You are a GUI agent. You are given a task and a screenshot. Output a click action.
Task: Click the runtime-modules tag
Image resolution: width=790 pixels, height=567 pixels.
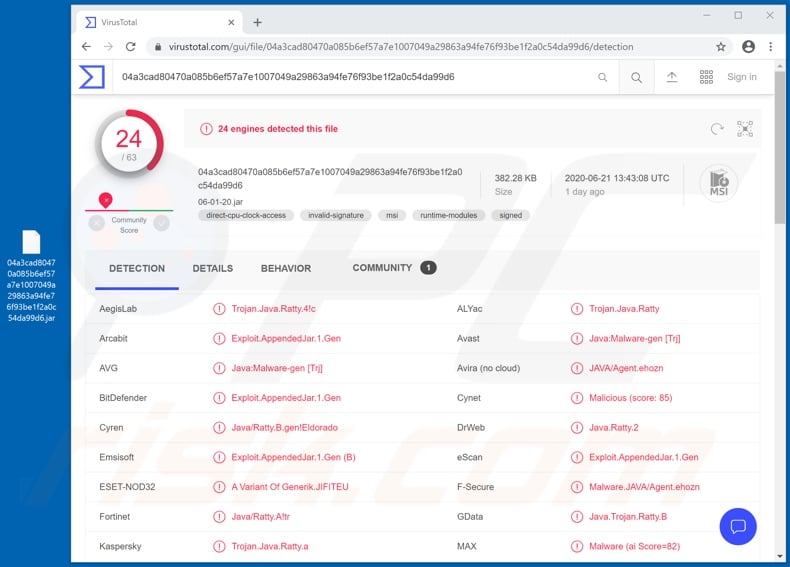(448, 215)
